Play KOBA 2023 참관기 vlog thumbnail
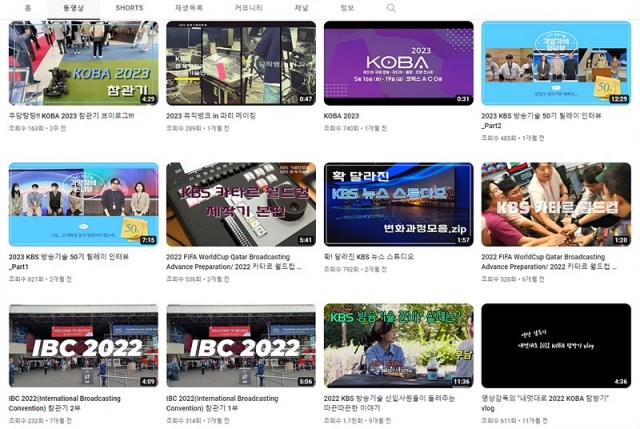Screen dimensions: 640x429 [83, 63]
